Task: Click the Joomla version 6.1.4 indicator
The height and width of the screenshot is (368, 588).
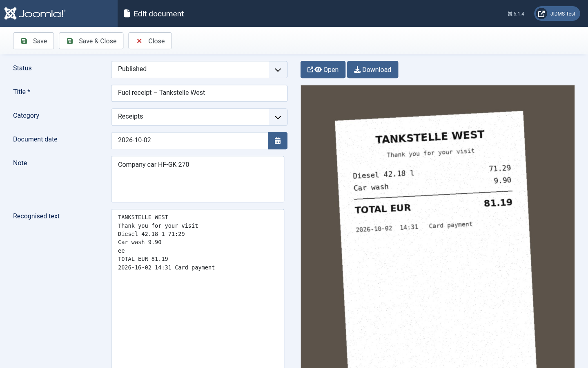Action: point(516,14)
